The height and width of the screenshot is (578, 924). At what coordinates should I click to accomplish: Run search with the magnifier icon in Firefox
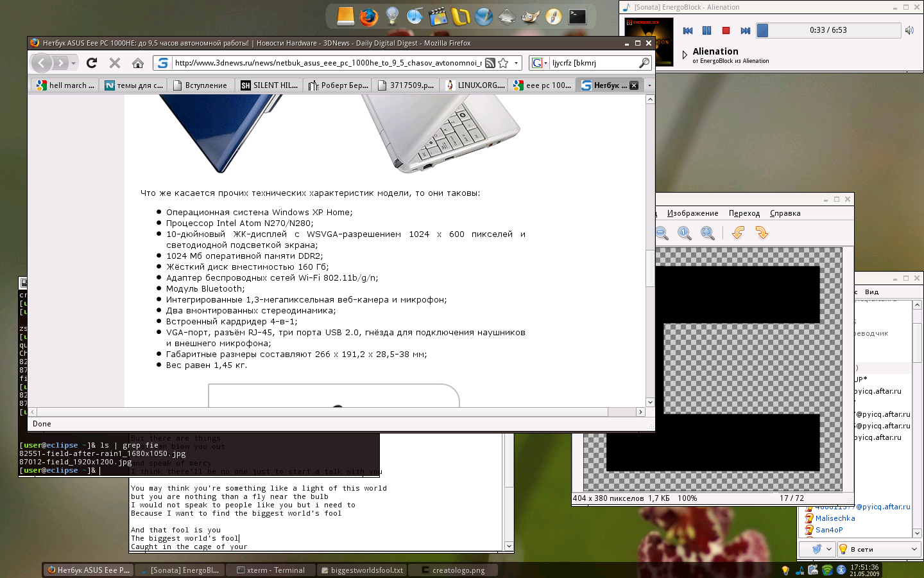tap(644, 63)
